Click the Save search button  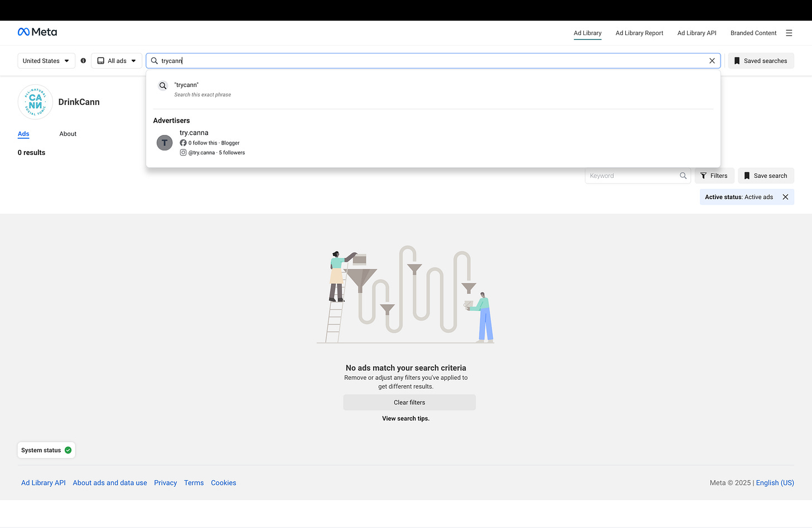[766, 176]
